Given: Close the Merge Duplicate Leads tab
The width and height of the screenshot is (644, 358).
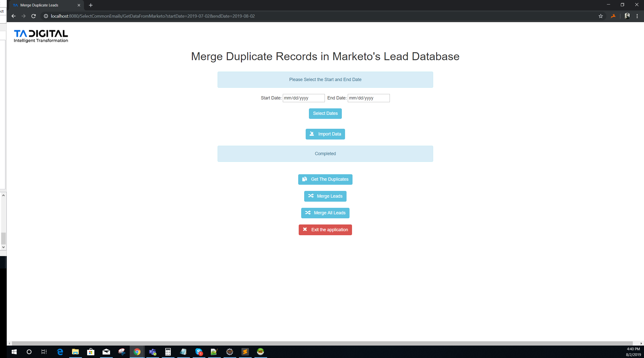Looking at the screenshot, I should coord(79,5).
